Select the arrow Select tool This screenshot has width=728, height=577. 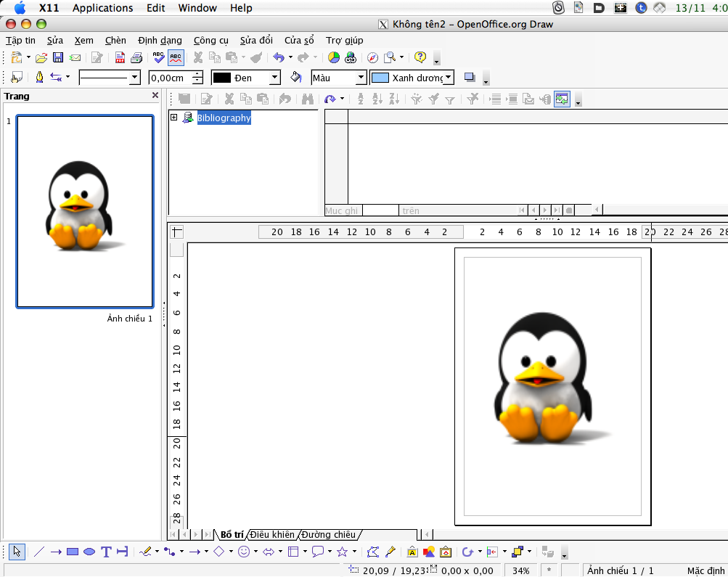coord(17,552)
